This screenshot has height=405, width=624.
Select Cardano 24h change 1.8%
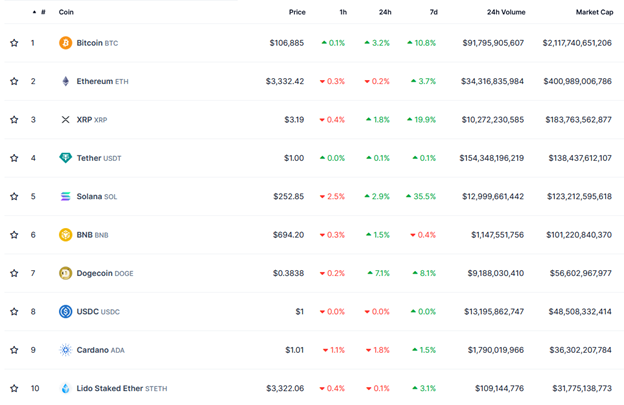click(x=378, y=350)
